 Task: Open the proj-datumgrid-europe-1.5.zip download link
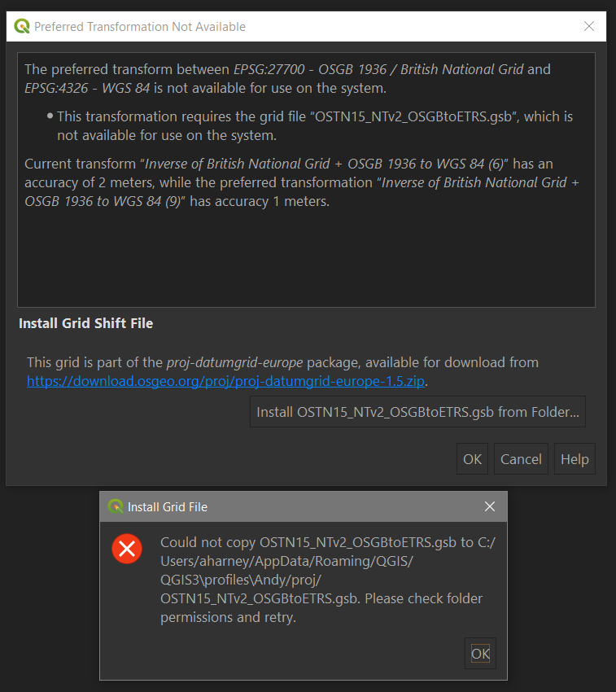[x=225, y=381]
